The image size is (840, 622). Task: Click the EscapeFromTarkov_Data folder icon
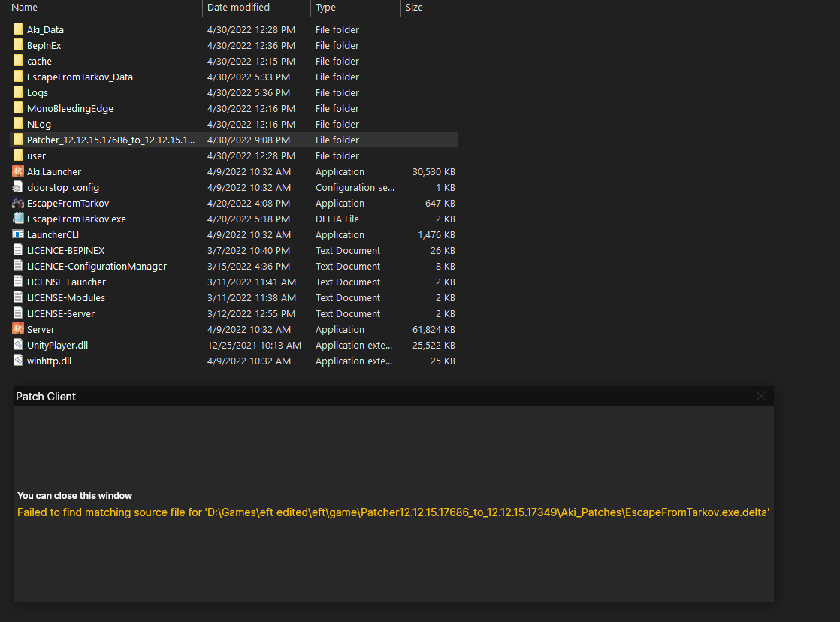click(x=18, y=77)
